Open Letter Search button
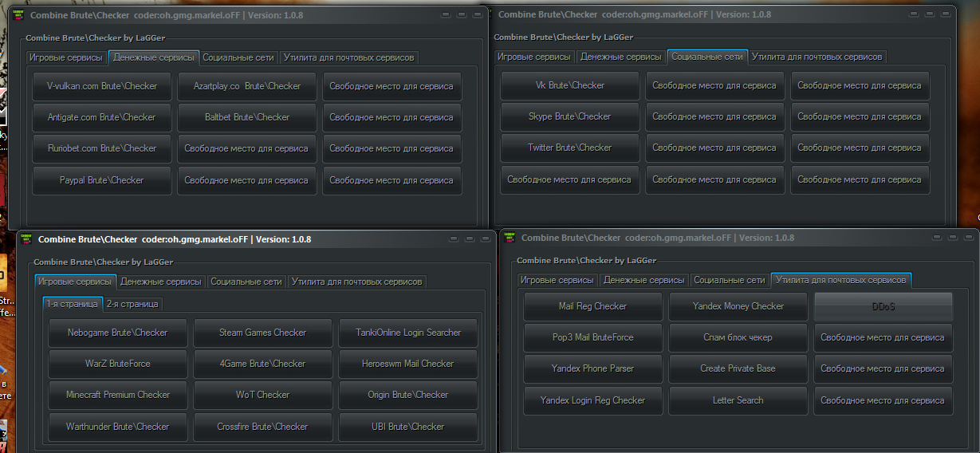The width and height of the screenshot is (980, 453). point(738,400)
